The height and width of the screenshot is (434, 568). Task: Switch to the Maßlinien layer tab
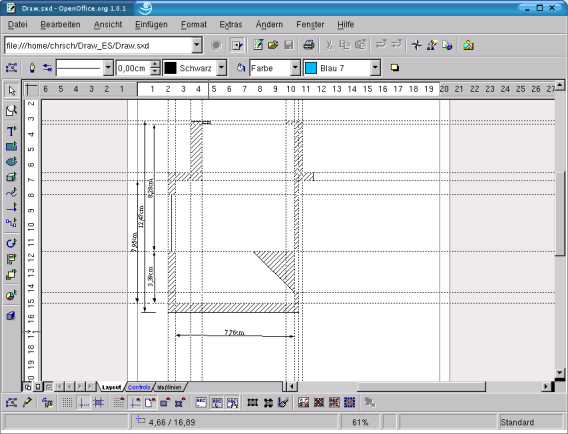point(169,387)
